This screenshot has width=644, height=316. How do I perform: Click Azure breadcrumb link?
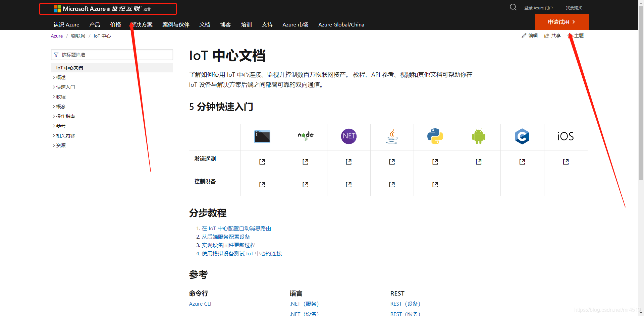[57, 36]
